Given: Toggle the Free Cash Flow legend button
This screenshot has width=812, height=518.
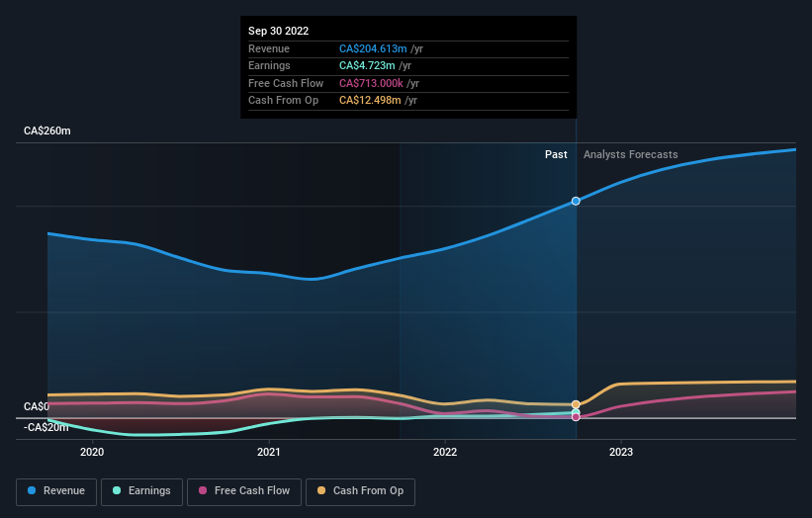Looking at the screenshot, I should pyautogui.click(x=244, y=491).
